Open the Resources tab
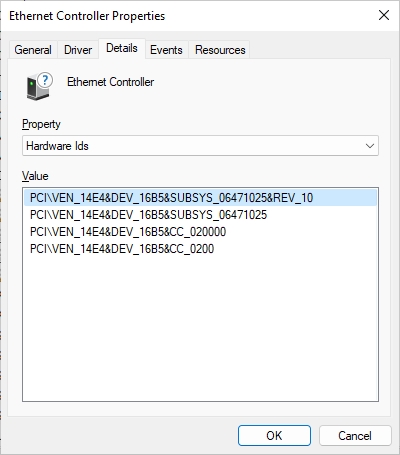The width and height of the screenshot is (400, 455). coord(220,50)
